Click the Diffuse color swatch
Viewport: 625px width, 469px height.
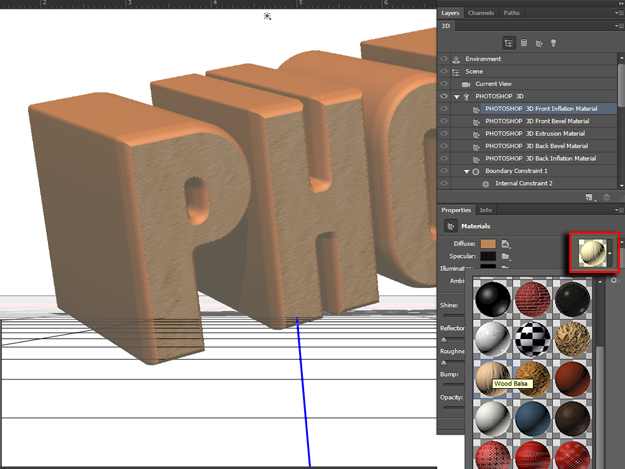point(487,244)
